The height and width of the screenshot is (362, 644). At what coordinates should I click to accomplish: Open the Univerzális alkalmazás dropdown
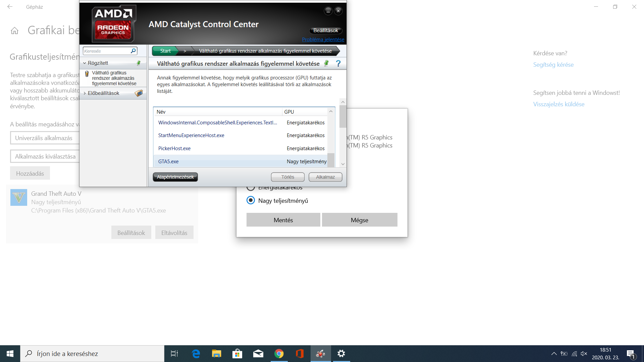point(45,138)
